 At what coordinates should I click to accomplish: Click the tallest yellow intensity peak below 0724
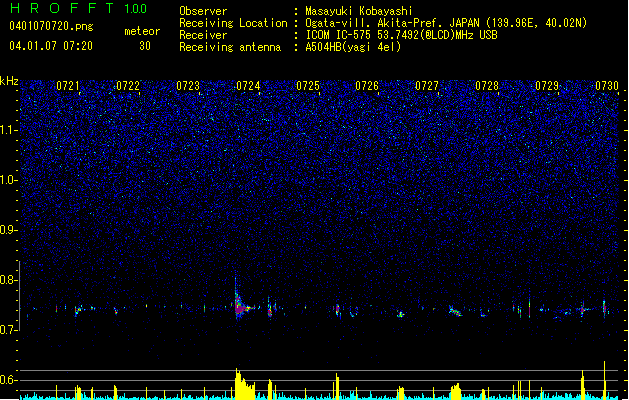244,384
